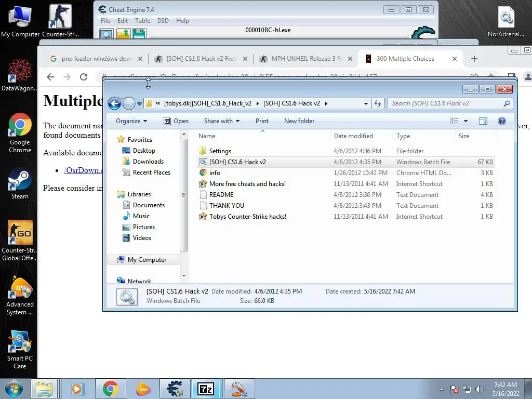Open recent pages dropdown next to forward
The height and width of the screenshot is (399, 532).
coord(139,104)
